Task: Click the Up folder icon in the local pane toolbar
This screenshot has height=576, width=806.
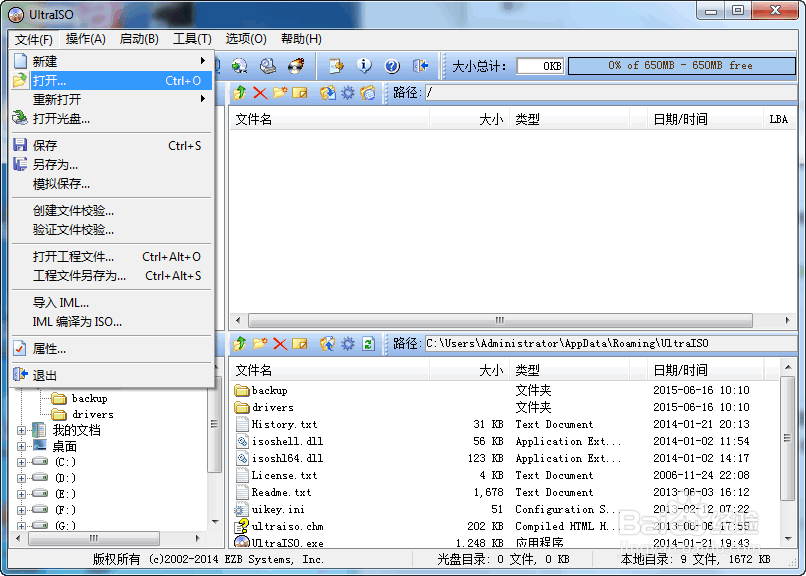Action: click(240, 344)
